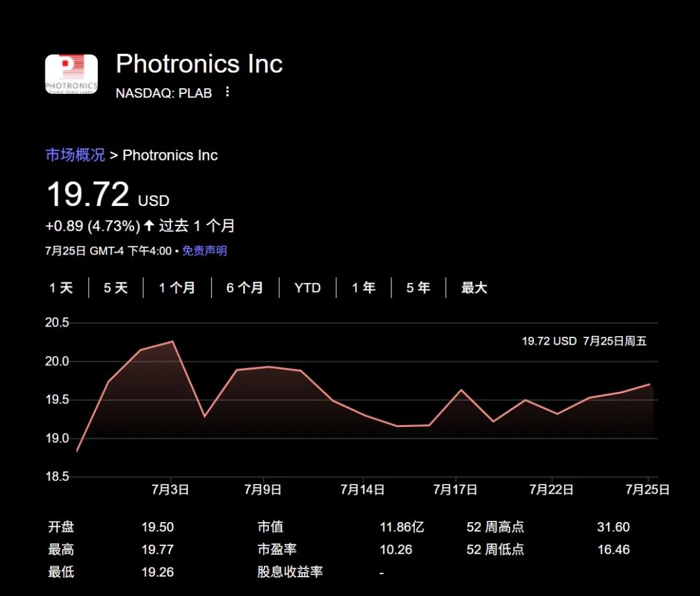Open the three-dot more options menu
Viewport: 700px width, 596px height.
tap(227, 91)
